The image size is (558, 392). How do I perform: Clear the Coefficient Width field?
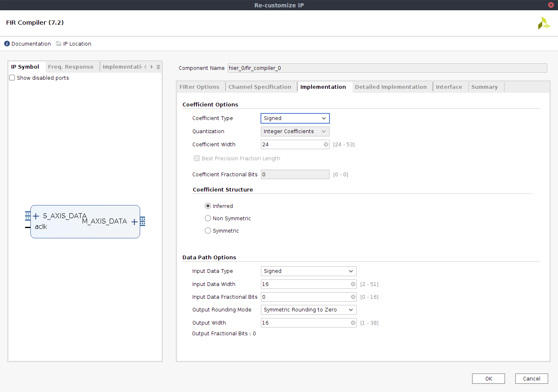point(326,145)
